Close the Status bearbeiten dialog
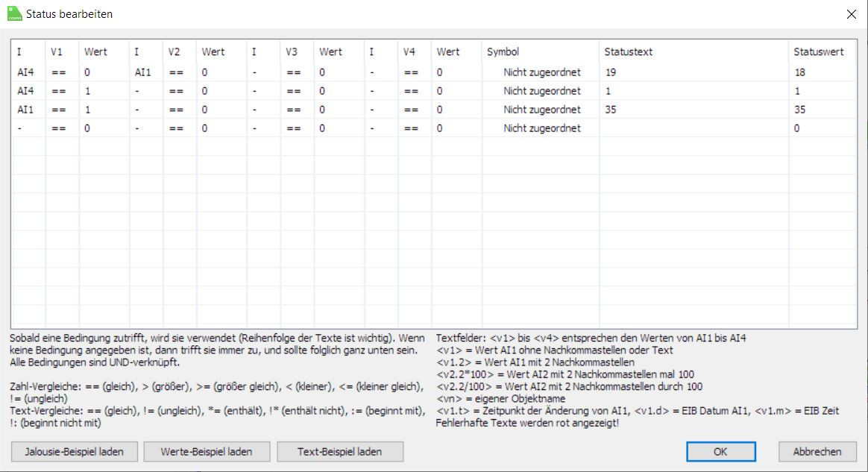The width and height of the screenshot is (868, 472). point(852,14)
